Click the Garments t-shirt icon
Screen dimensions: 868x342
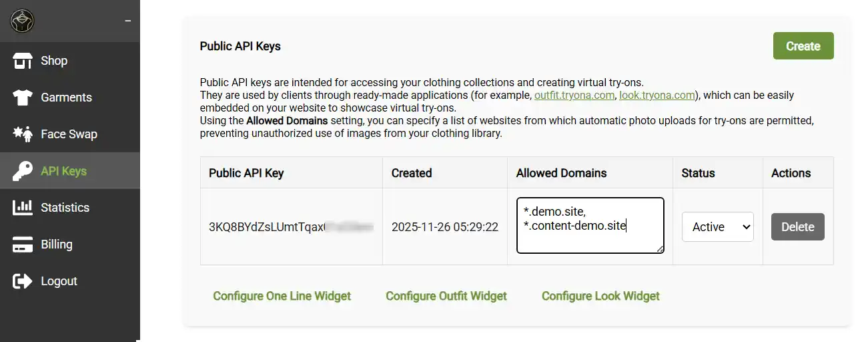(23, 98)
